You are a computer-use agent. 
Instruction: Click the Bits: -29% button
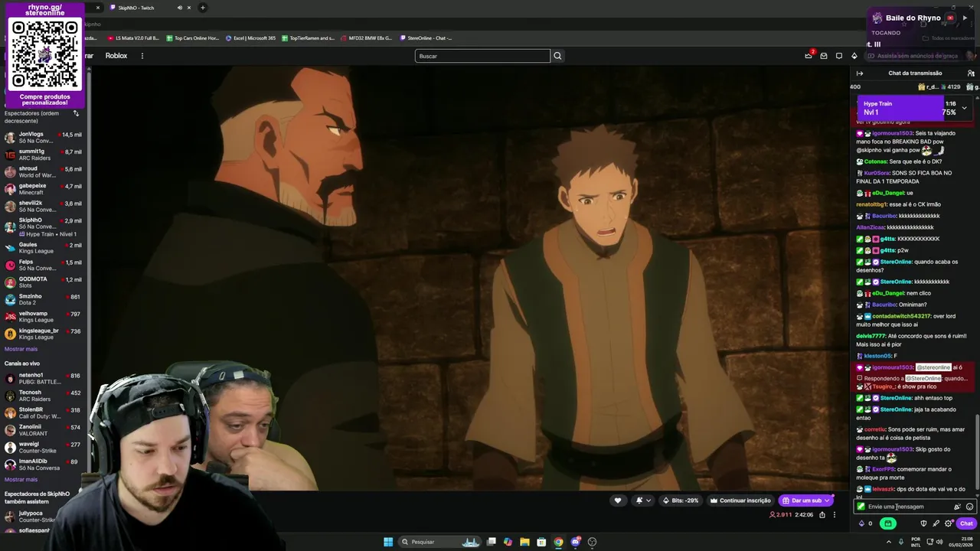tap(680, 500)
